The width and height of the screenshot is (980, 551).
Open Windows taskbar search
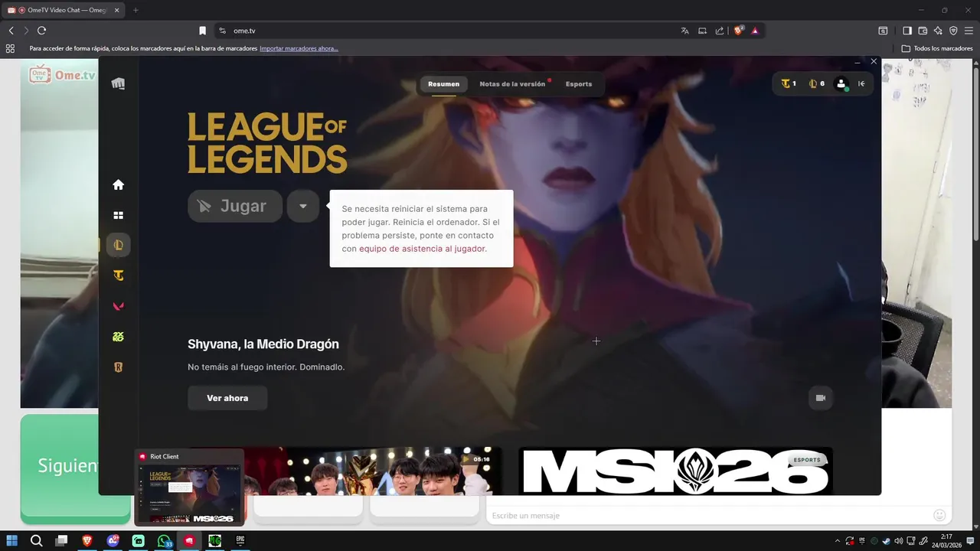[x=36, y=541]
